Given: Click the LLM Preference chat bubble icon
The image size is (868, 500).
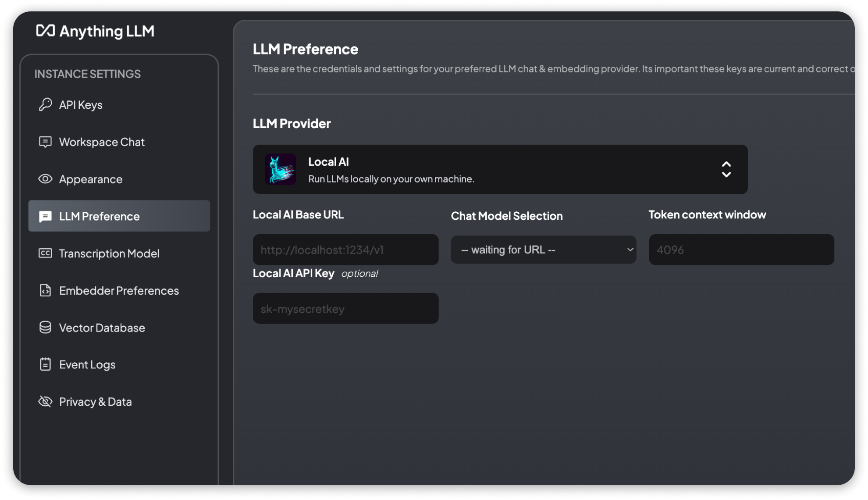Looking at the screenshot, I should pos(45,216).
